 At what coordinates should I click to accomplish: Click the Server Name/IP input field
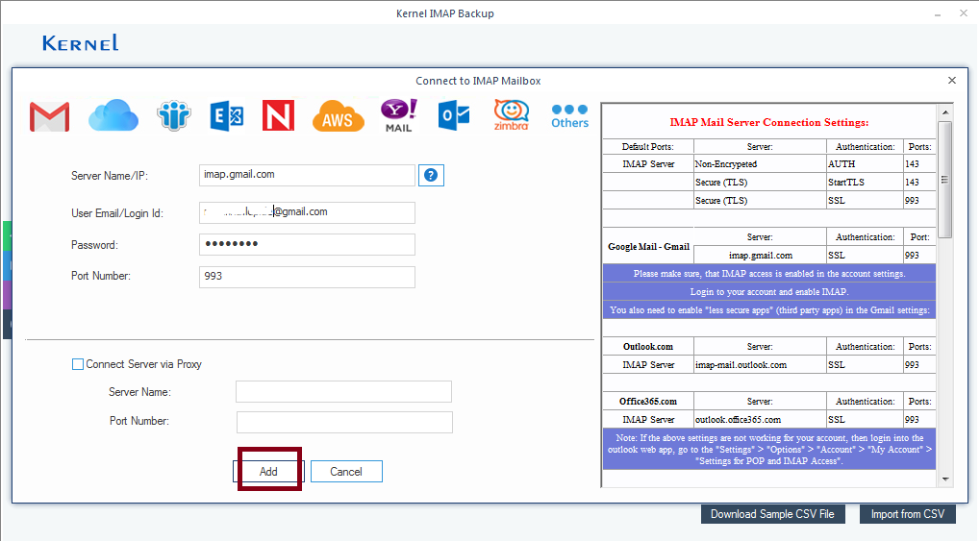307,175
